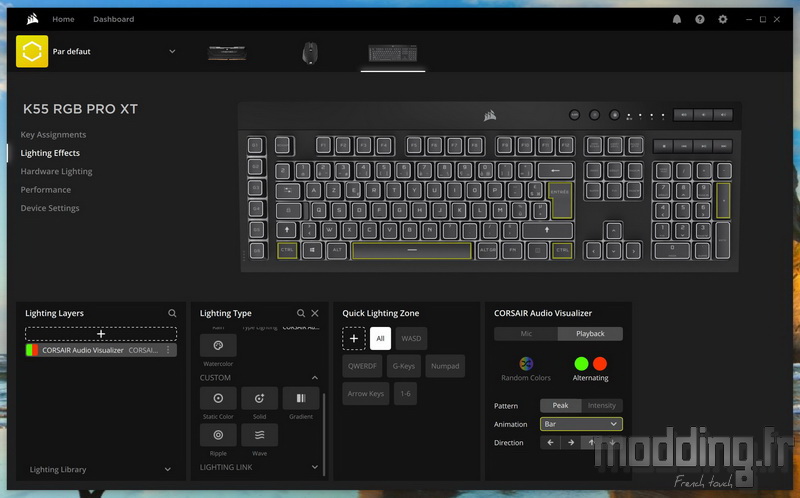Go to the Home tab
800x498 pixels.
(63, 19)
